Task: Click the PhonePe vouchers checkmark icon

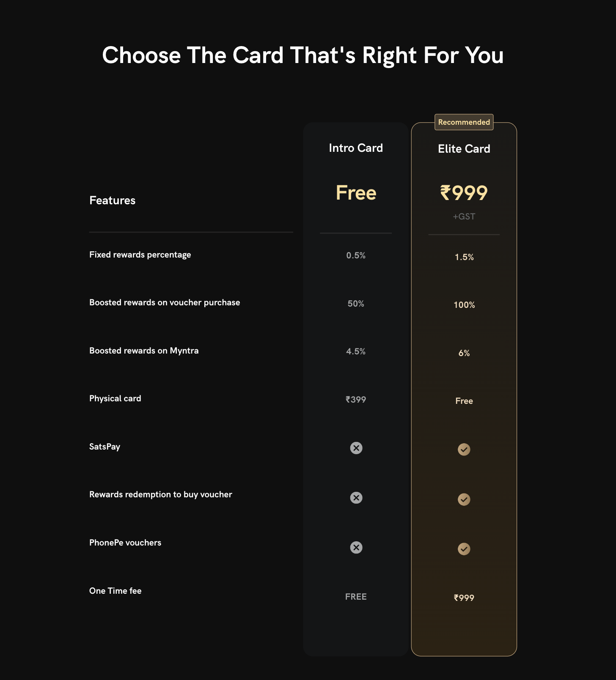Action: pyautogui.click(x=464, y=549)
